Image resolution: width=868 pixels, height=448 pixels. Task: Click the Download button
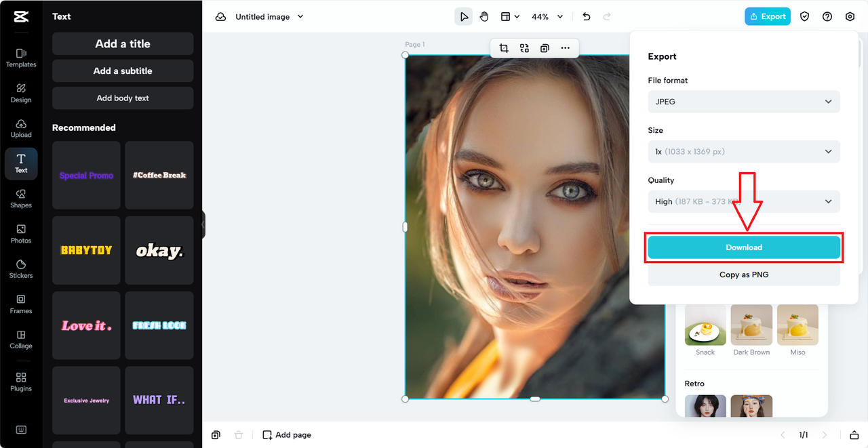tap(744, 247)
